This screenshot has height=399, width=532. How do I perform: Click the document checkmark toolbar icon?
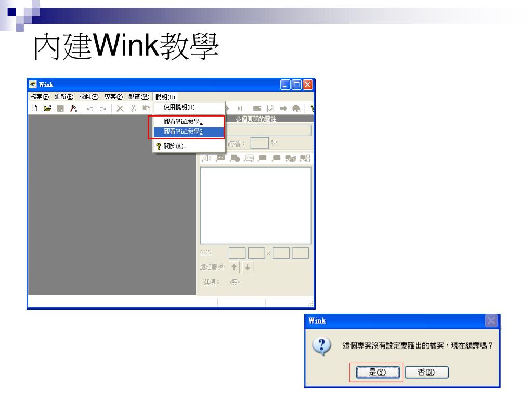(x=270, y=109)
